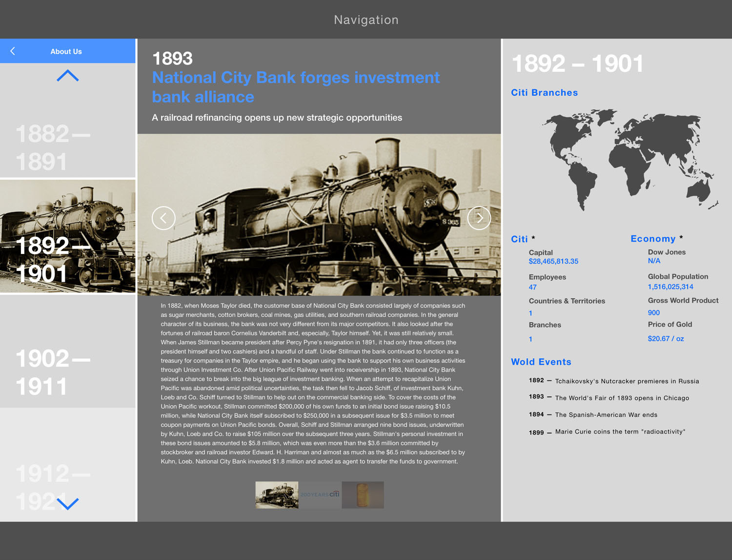The image size is (732, 560).
Task: Go back using the About Us back arrow
Action: coord(13,51)
